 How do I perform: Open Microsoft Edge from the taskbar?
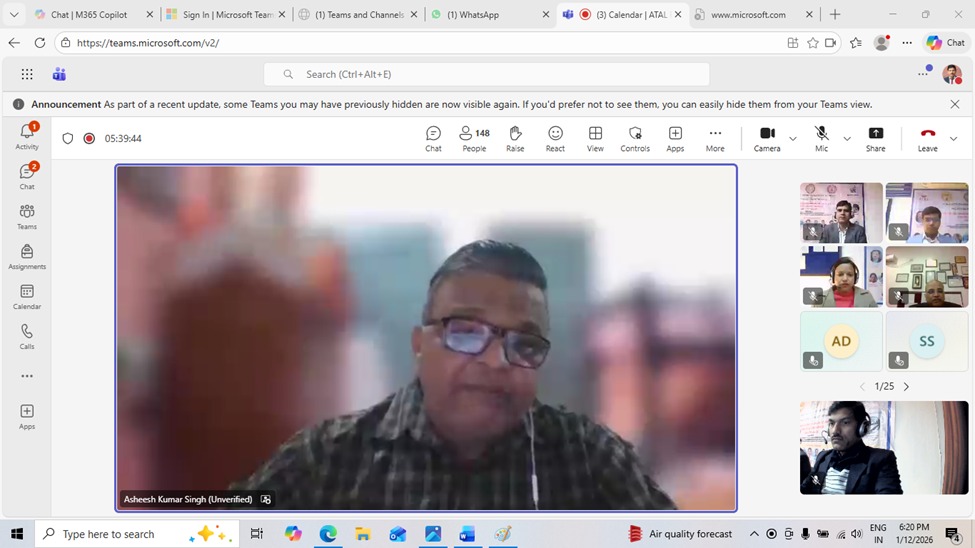328,534
